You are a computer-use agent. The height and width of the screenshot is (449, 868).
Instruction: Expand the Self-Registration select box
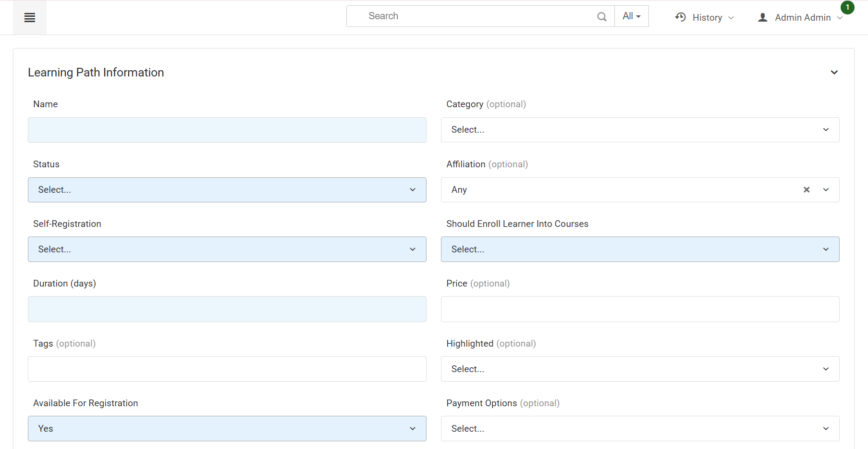[x=227, y=249]
